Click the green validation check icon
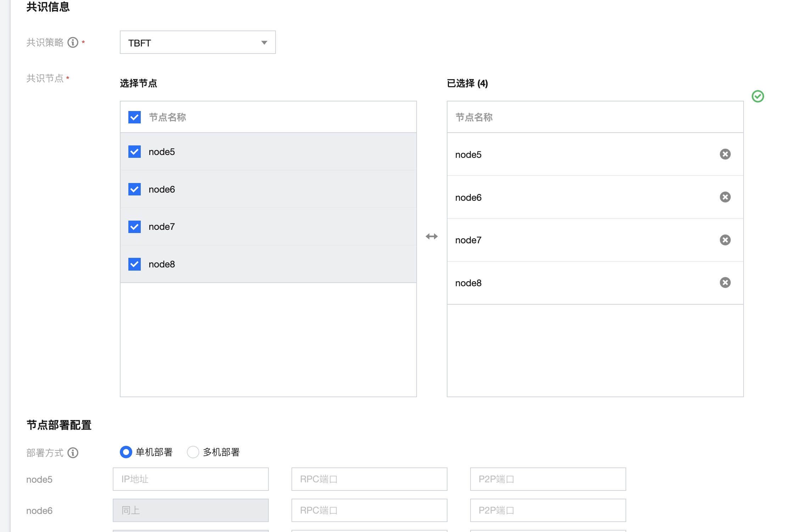This screenshot has height=532, width=812. pos(758,96)
